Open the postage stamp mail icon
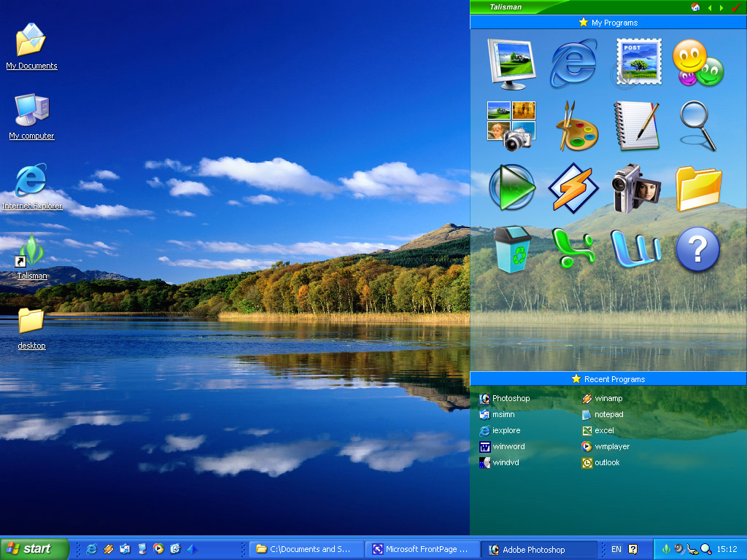The image size is (747, 560). point(637,63)
